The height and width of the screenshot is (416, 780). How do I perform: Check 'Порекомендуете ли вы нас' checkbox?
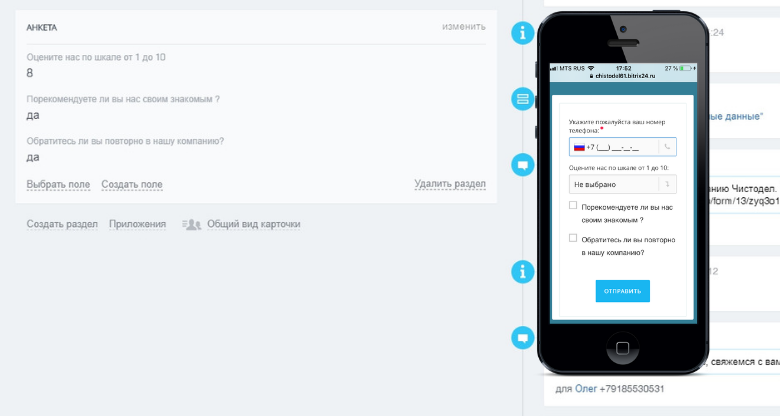(573, 205)
